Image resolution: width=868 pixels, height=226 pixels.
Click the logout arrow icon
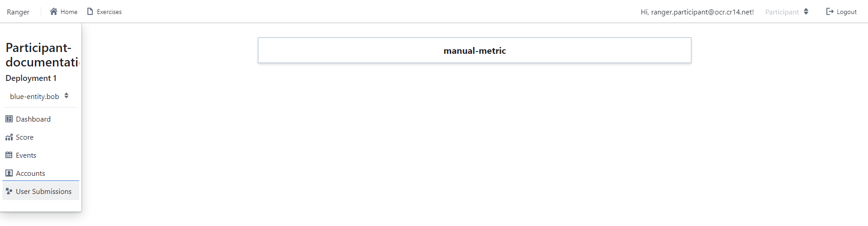830,11
